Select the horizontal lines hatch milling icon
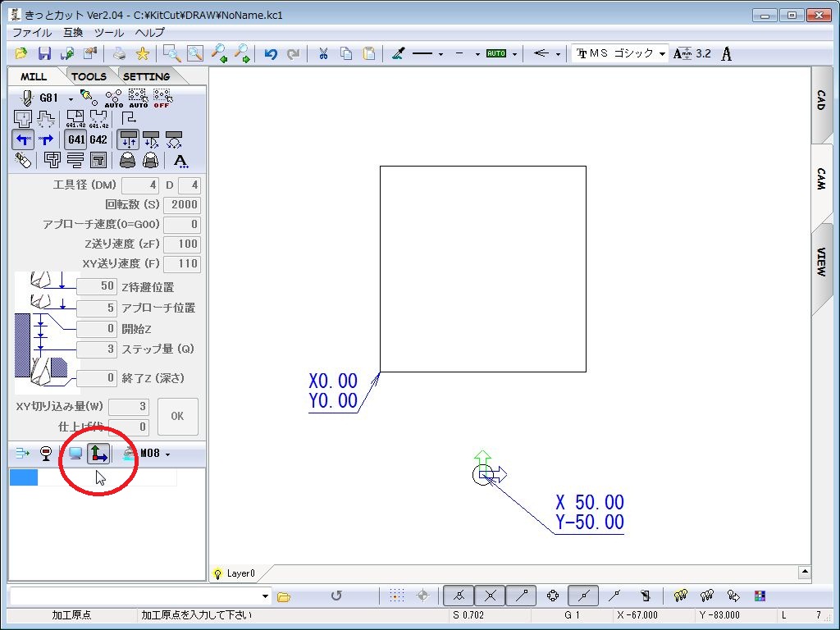The height and width of the screenshot is (630, 840). [x=75, y=160]
